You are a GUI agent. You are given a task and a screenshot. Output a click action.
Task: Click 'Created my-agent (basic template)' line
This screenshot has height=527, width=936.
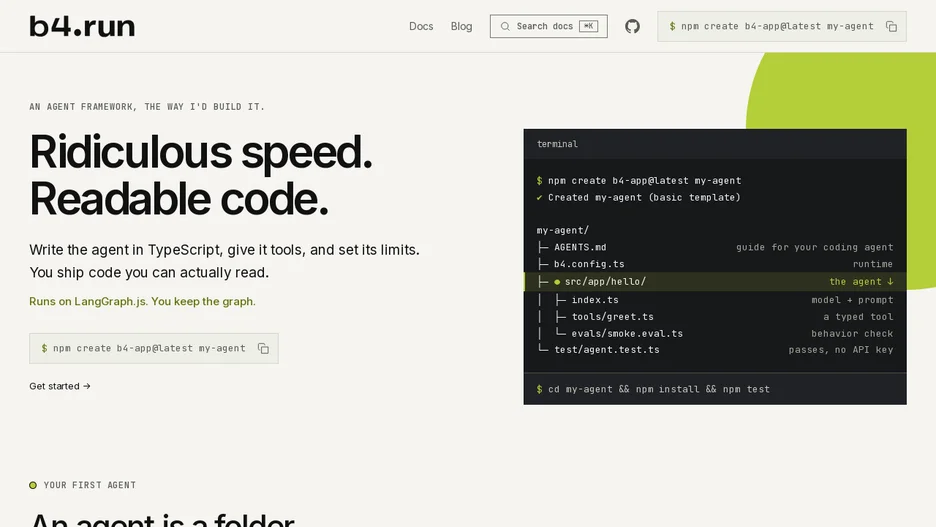(x=639, y=198)
